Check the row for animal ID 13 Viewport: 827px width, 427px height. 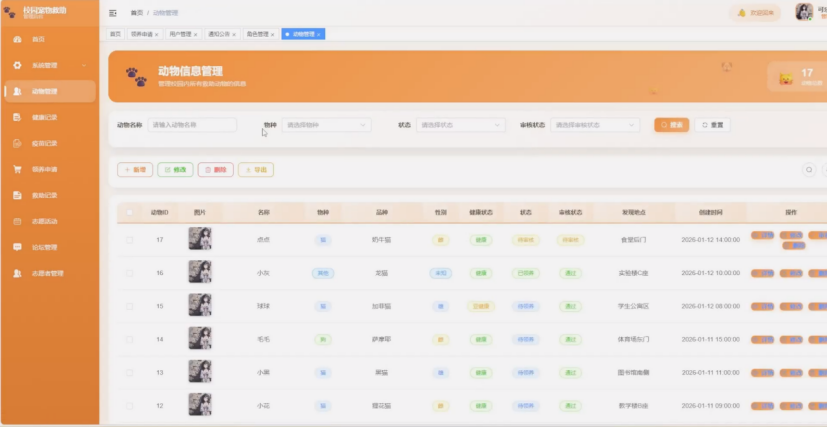tap(129, 373)
